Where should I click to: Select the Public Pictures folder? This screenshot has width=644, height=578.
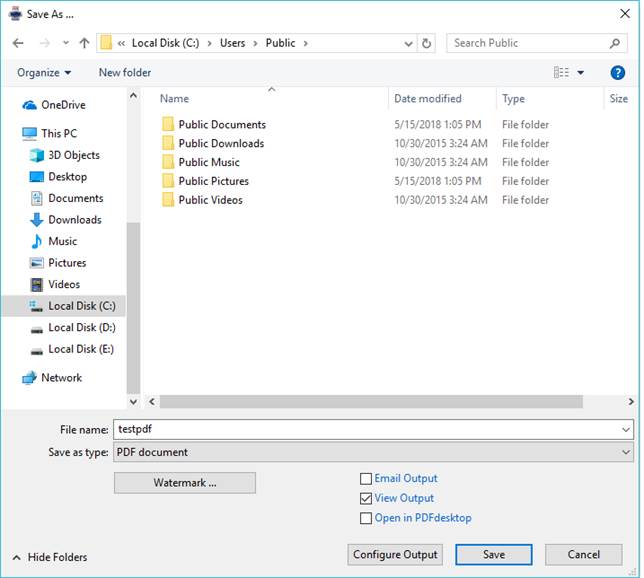pos(213,181)
